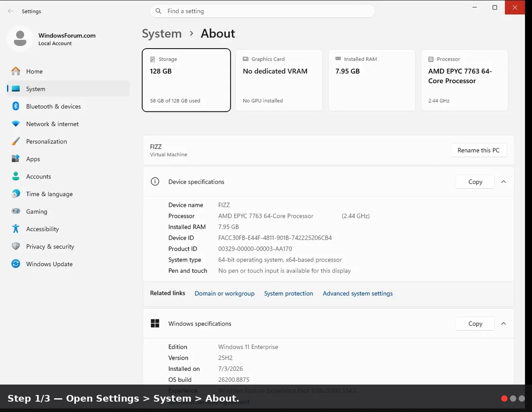
Task: Open System protection link
Action: [x=288, y=294]
